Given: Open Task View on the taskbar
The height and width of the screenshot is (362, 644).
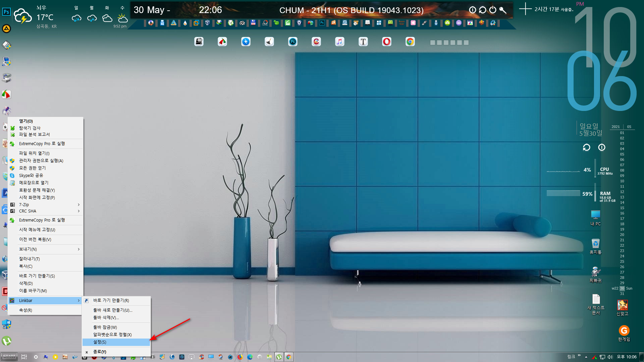Looking at the screenshot, I should (x=24, y=357).
